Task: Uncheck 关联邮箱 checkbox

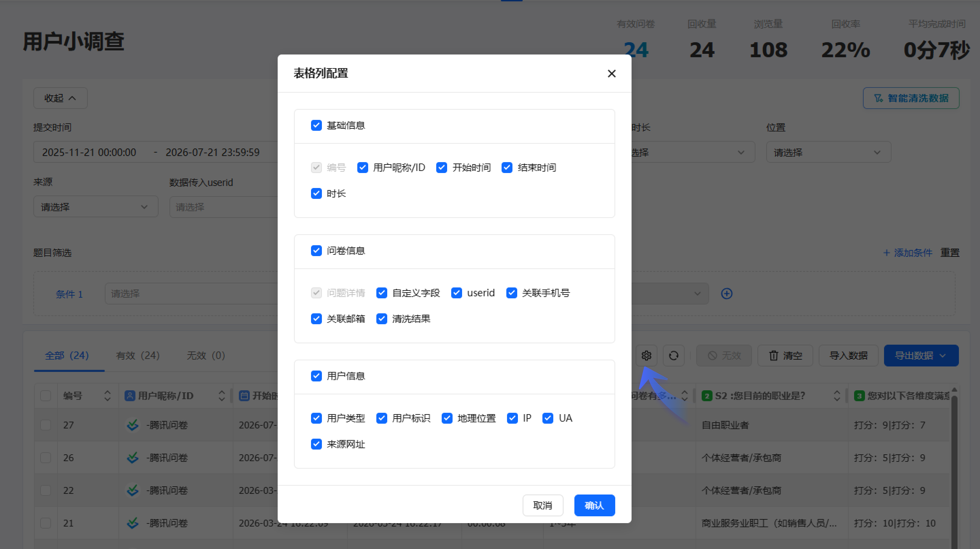Action: [x=316, y=319]
